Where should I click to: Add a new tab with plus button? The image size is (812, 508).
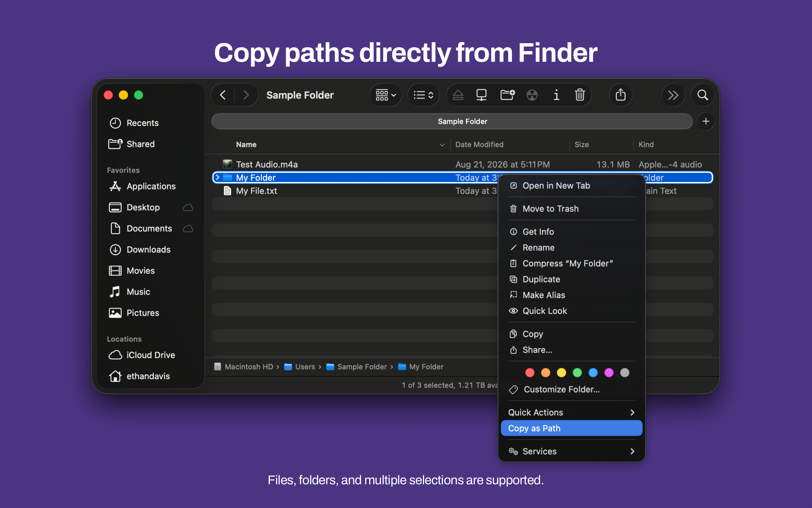click(x=706, y=121)
